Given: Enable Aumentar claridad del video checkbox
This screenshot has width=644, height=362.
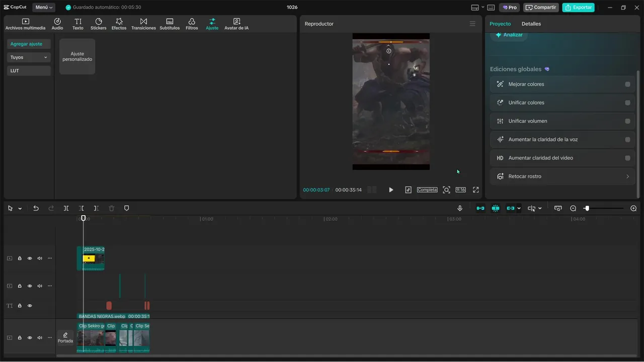Looking at the screenshot, I should [627, 158].
